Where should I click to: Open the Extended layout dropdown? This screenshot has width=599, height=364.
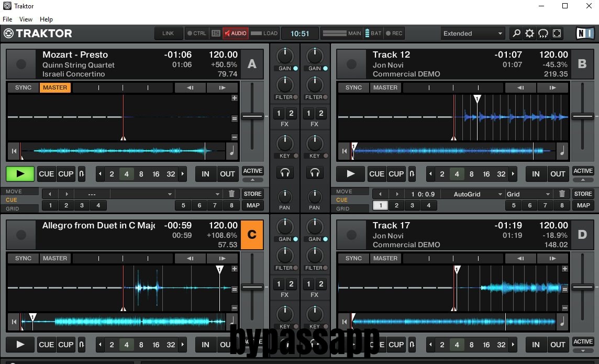473,34
